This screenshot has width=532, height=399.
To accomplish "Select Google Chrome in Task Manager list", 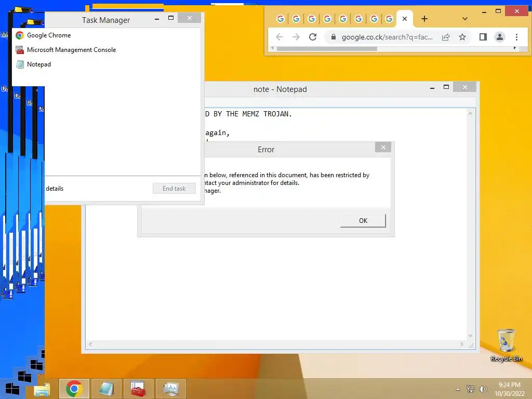I will point(106,35).
